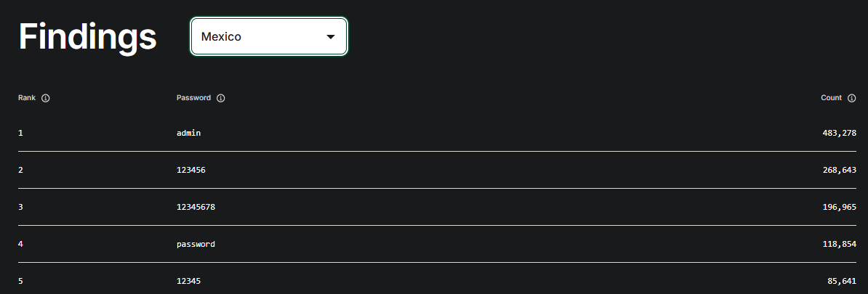Click the count 85,641

pyautogui.click(x=842, y=282)
